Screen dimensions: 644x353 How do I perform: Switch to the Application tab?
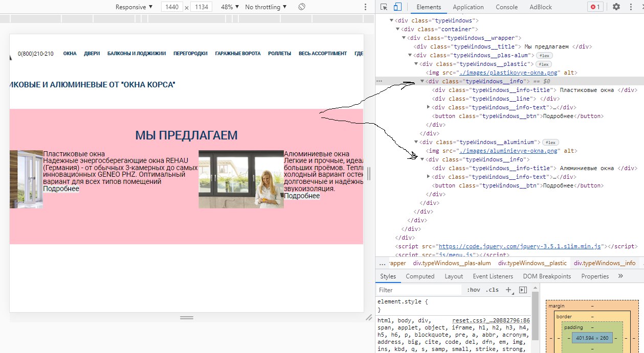point(468,7)
